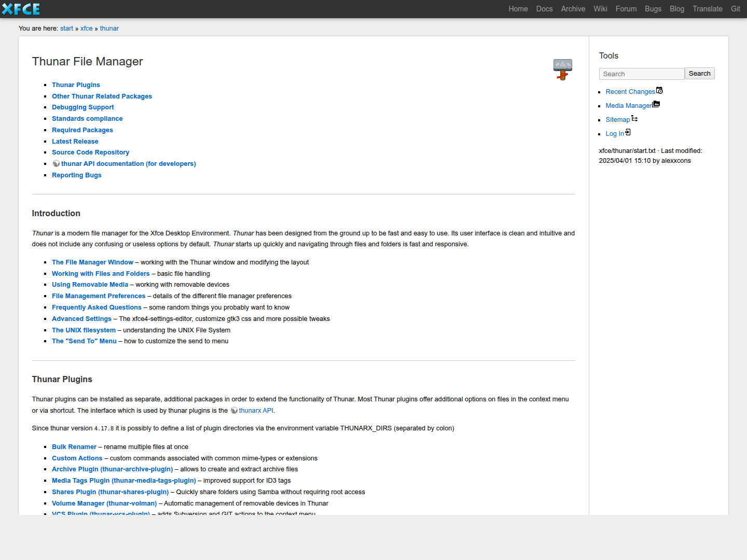Go to the Archive menu item
This screenshot has height=560, width=747.
573,9
